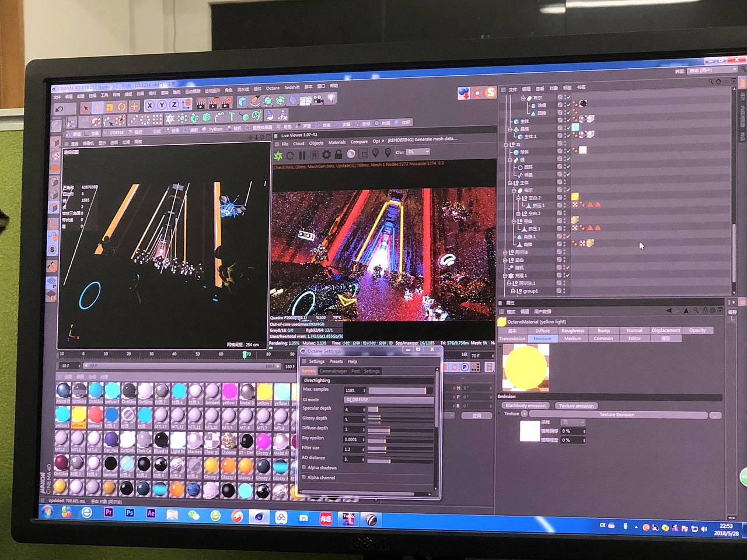Pause rendering in Live Viewer
Image resolution: width=747 pixels, height=560 pixels.
point(302,155)
